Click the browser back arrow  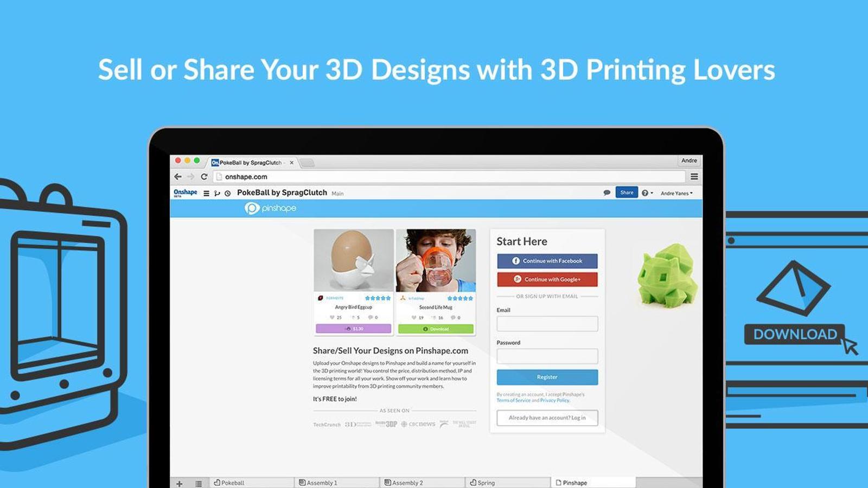178,177
